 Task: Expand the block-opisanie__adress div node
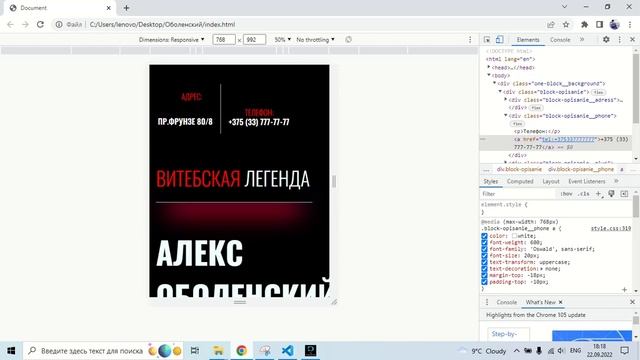coord(505,99)
